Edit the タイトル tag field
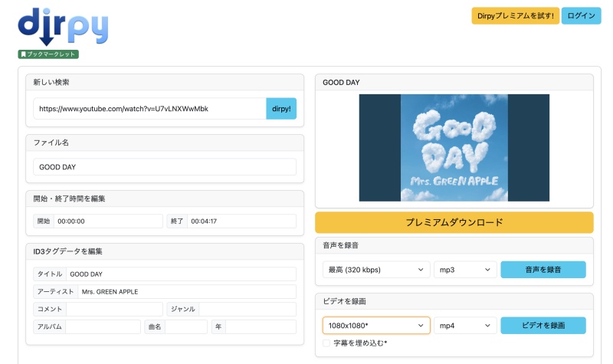This screenshot has width=613, height=364. tap(181, 274)
